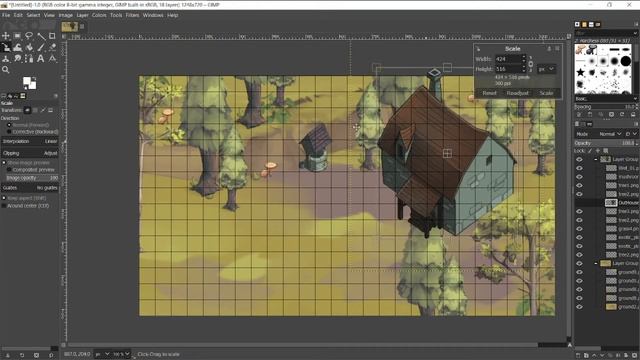The width and height of the screenshot is (640, 360).
Task: Open the Basic brush tag dropdown
Action: pyautogui.click(x=606, y=99)
